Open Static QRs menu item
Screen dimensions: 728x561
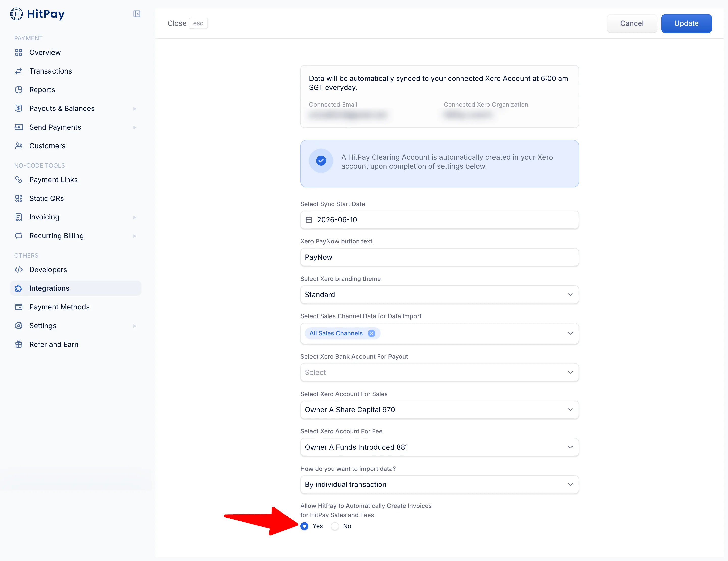point(76,199)
